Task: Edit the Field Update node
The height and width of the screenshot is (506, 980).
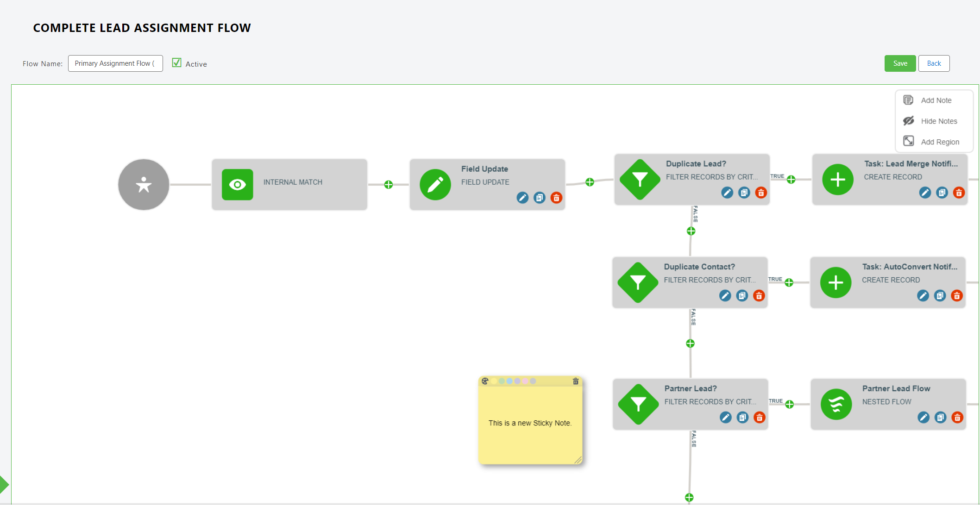Action: [x=522, y=198]
